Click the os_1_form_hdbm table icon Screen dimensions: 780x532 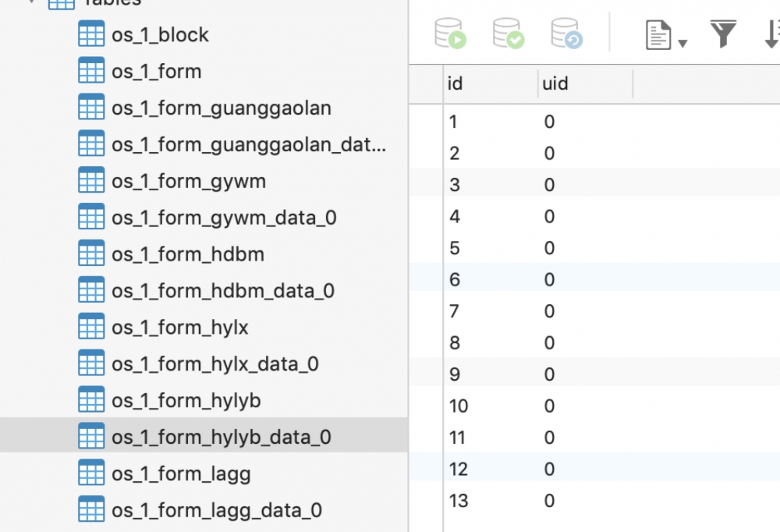point(91,253)
